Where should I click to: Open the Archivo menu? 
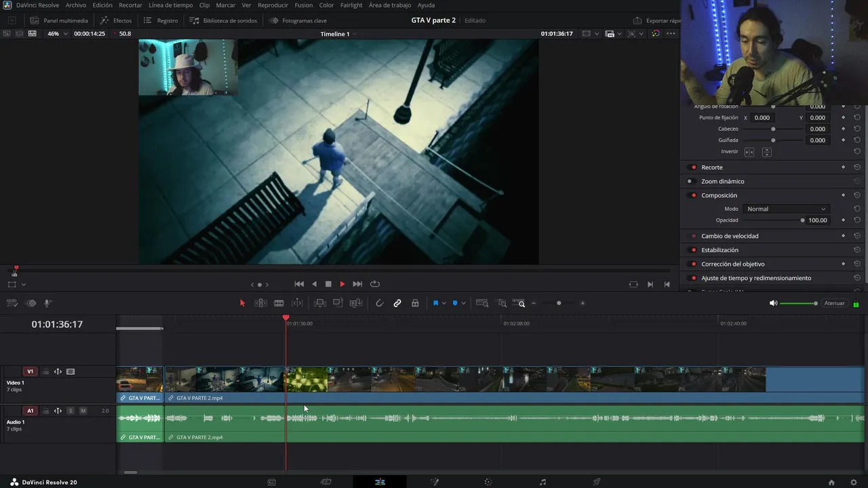coord(75,5)
